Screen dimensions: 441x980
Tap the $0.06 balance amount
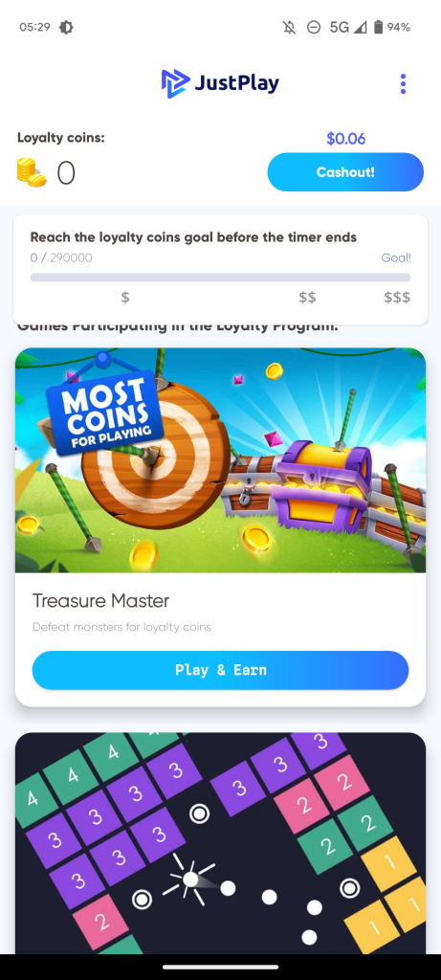click(345, 139)
